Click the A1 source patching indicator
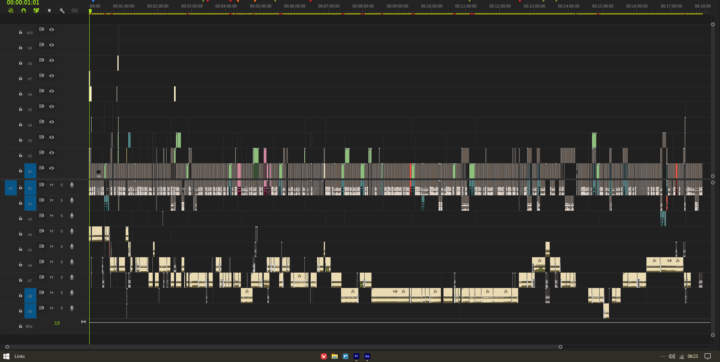720x362 pixels. tap(11, 188)
